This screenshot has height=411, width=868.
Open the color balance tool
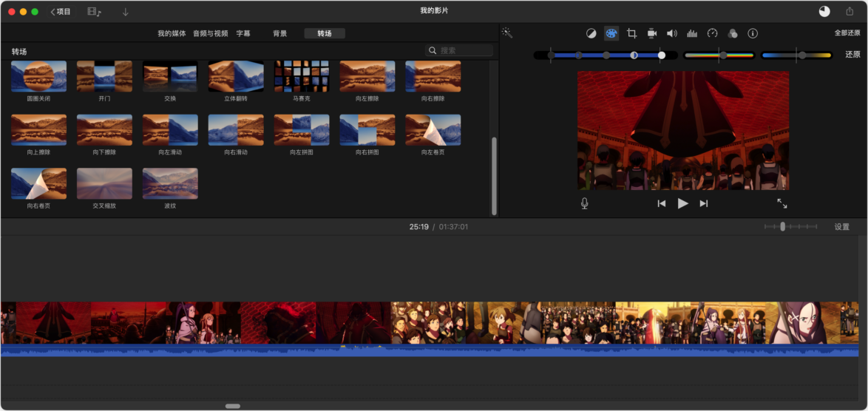tap(591, 33)
